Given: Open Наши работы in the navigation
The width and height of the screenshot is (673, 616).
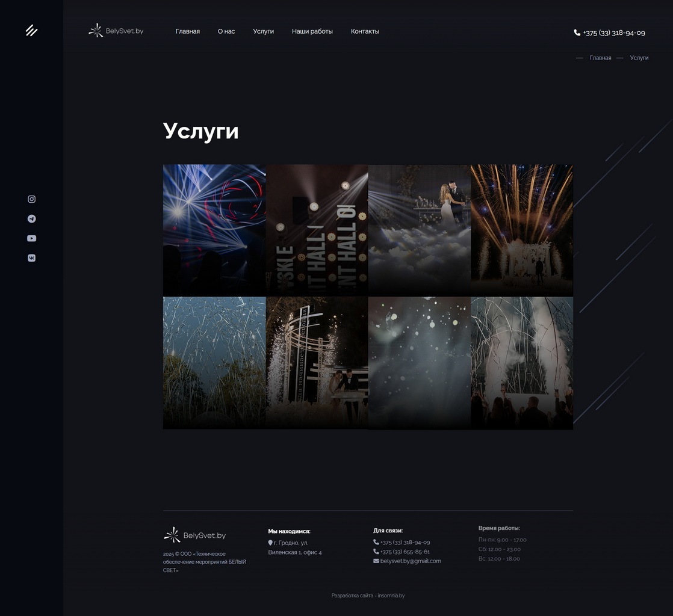Looking at the screenshot, I should 312,31.
